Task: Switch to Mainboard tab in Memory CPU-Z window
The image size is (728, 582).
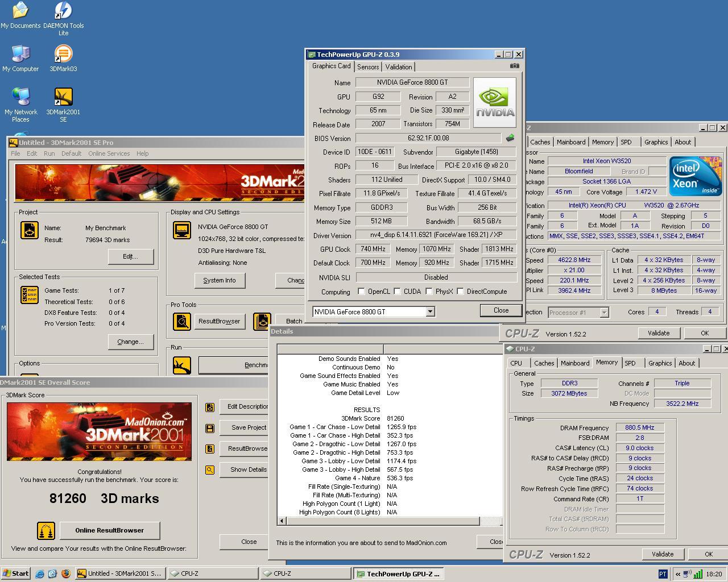Action: pos(575,363)
